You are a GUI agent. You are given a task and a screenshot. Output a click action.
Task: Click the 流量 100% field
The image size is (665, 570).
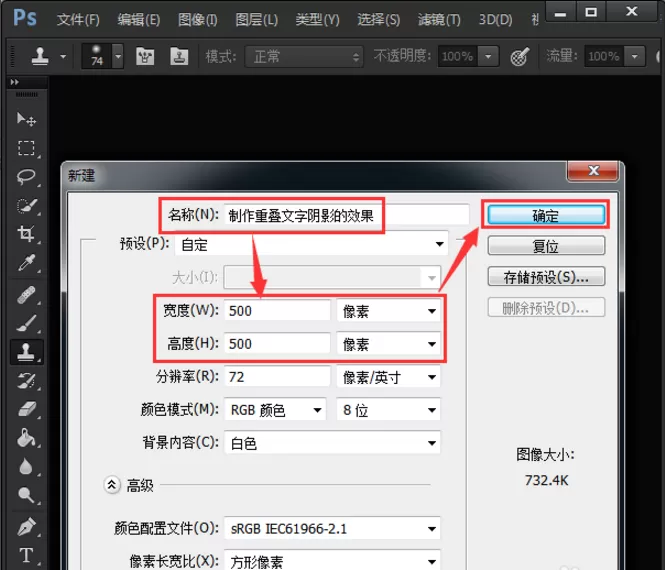tap(604, 56)
